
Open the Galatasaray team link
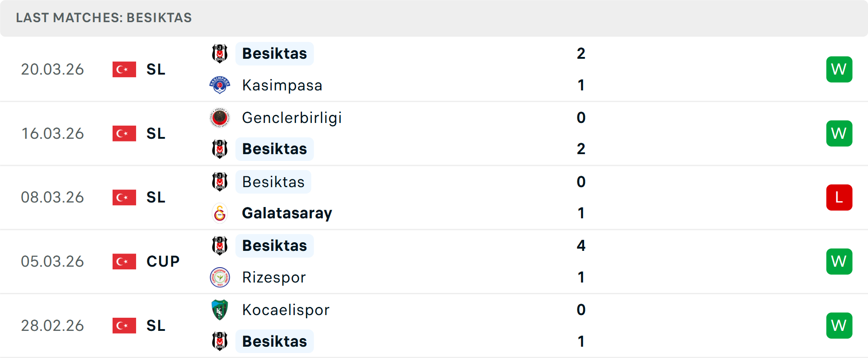pos(287,213)
